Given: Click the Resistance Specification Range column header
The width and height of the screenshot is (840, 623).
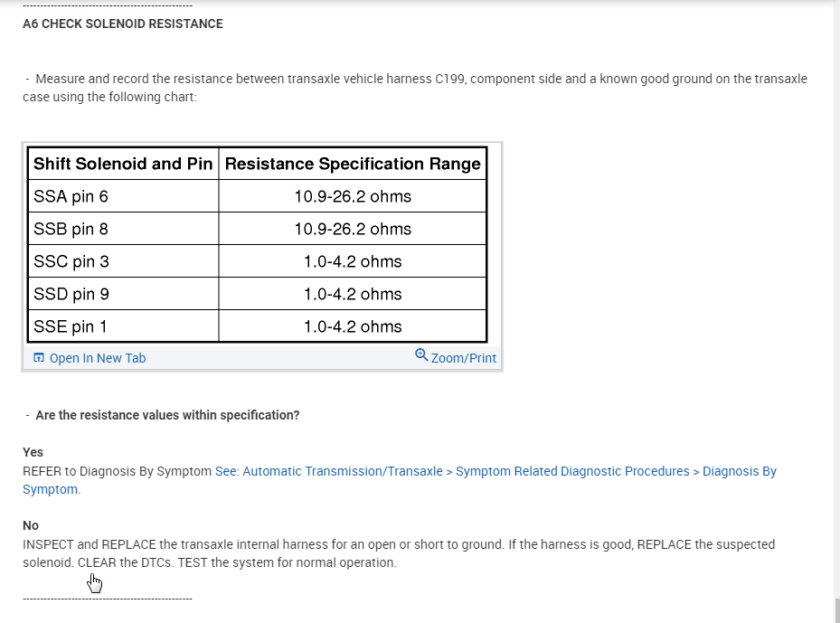Looking at the screenshot, I should click(x=353, y=164).
